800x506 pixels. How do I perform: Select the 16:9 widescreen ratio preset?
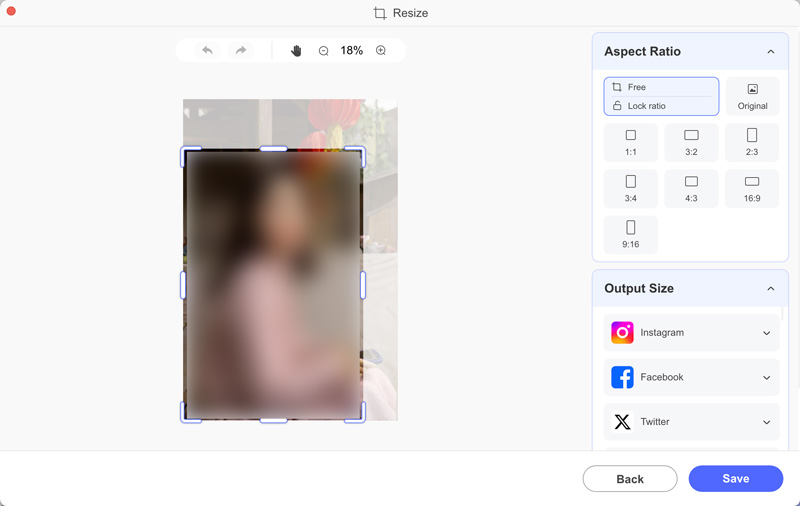click(x=752, y=189)
